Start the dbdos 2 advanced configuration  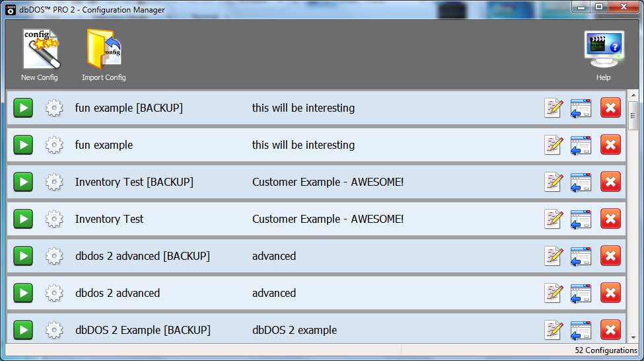tap(23, 293)
